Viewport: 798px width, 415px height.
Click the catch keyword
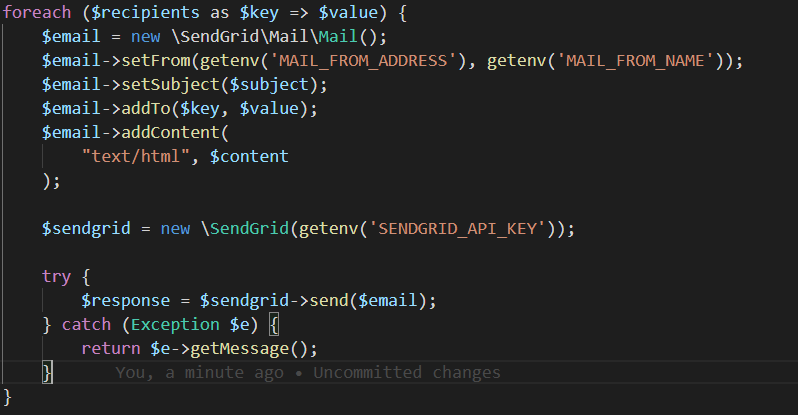point(86,324)
